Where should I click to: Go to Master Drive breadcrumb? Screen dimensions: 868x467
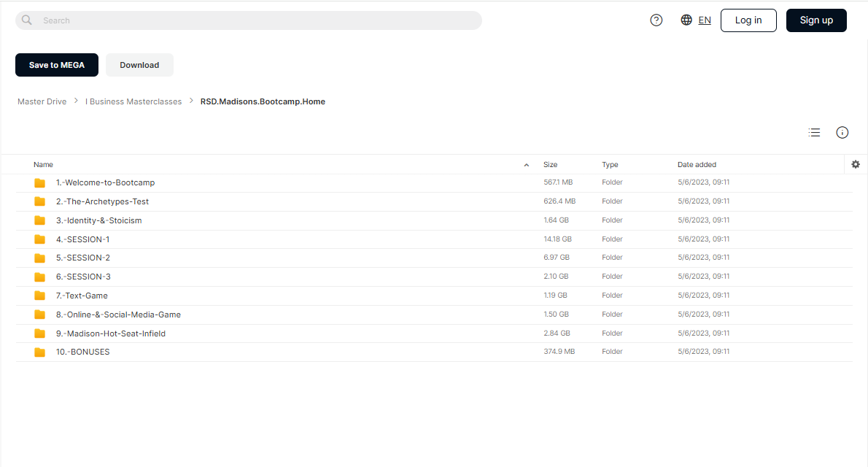point(42,101)
